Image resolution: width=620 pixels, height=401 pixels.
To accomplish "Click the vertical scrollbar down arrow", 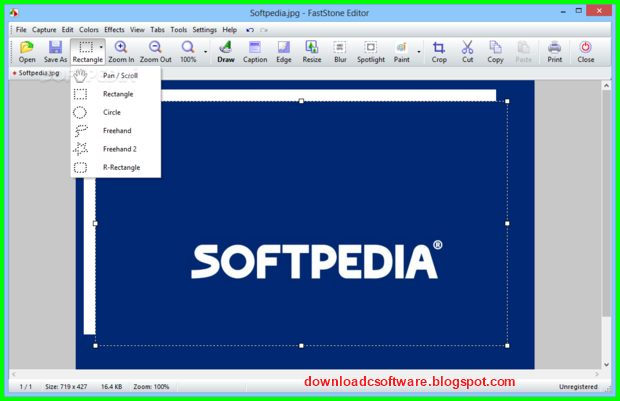I will coord(606,365).
